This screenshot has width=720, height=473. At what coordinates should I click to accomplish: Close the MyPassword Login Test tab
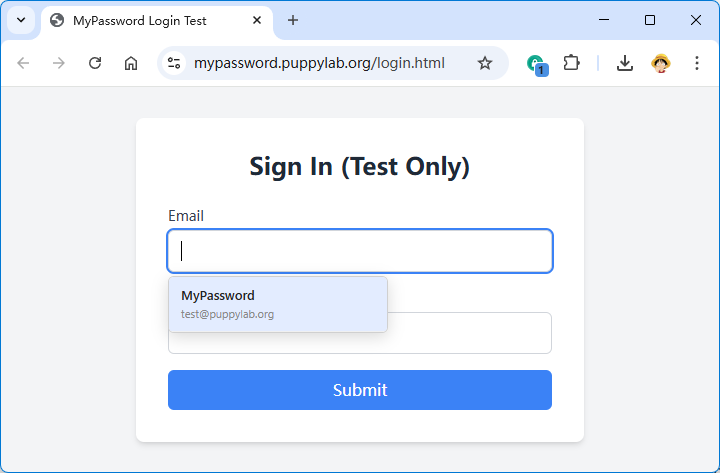click(x=257, y=20)
